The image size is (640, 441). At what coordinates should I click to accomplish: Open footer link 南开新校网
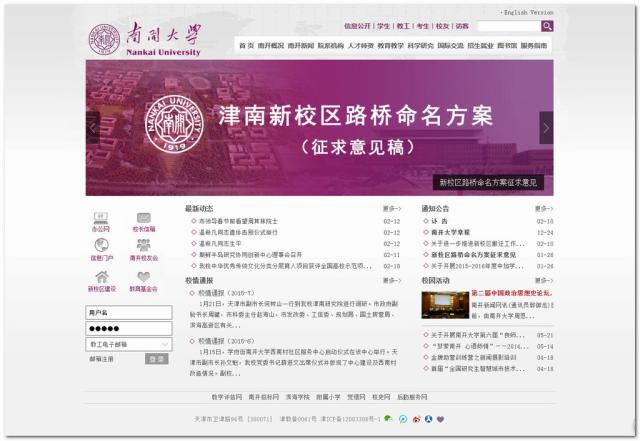264,397
